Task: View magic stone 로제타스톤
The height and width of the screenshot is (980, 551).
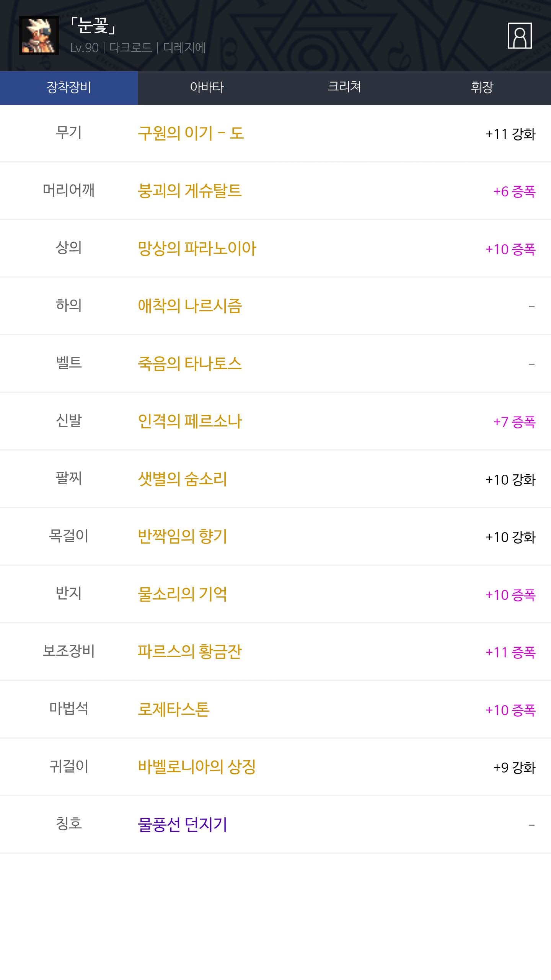Action: 173,709
